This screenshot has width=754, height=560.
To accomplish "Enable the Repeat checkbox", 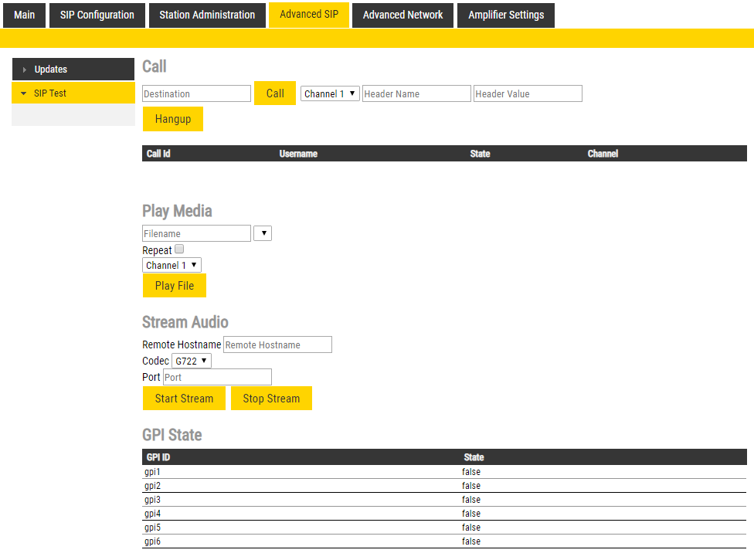I will point(179,249).
